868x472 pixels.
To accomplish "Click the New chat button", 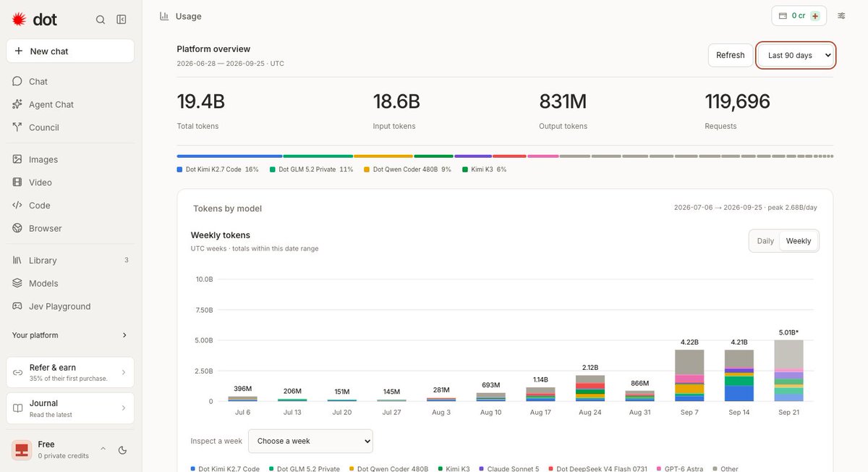I will pos(70,51).
